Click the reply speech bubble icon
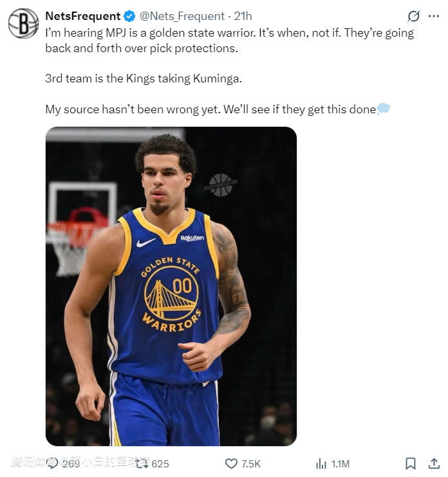 [52, 463]
